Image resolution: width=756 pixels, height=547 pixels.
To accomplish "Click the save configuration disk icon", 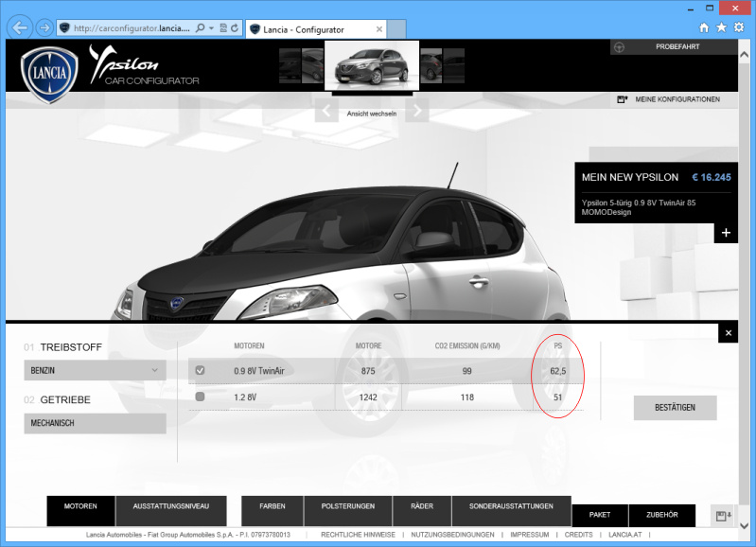I will click(x=723, y=516).
